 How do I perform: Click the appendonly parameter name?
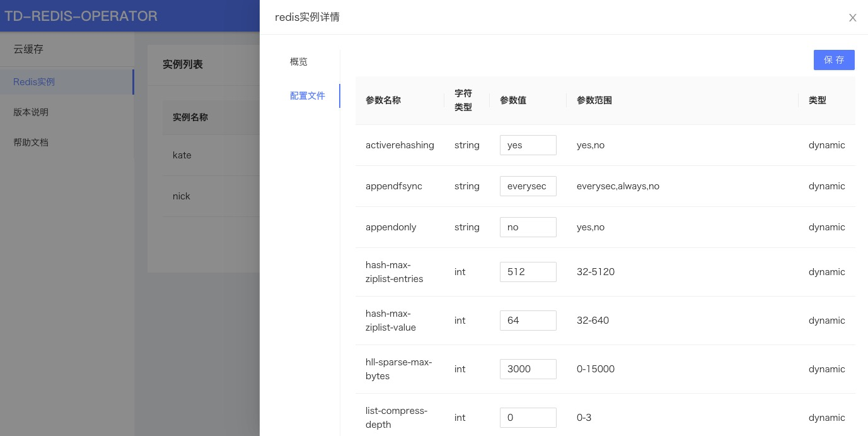[x=391, y=227]
